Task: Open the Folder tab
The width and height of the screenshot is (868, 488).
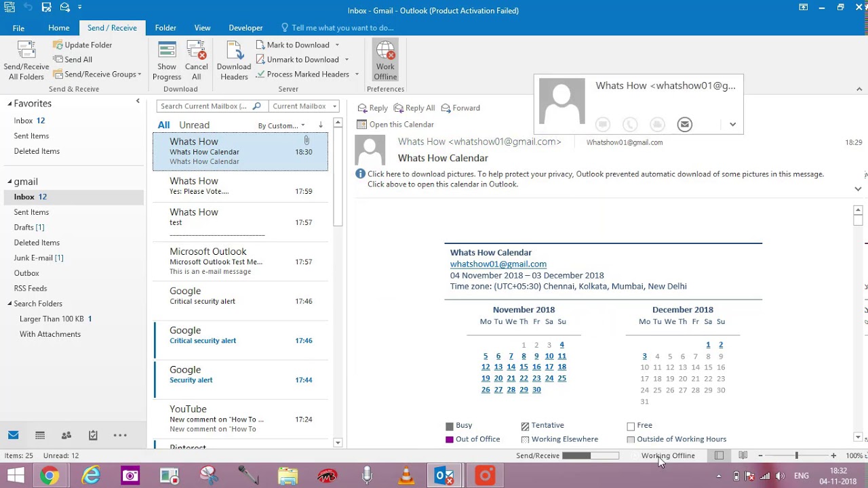Action: pos(165,28)
